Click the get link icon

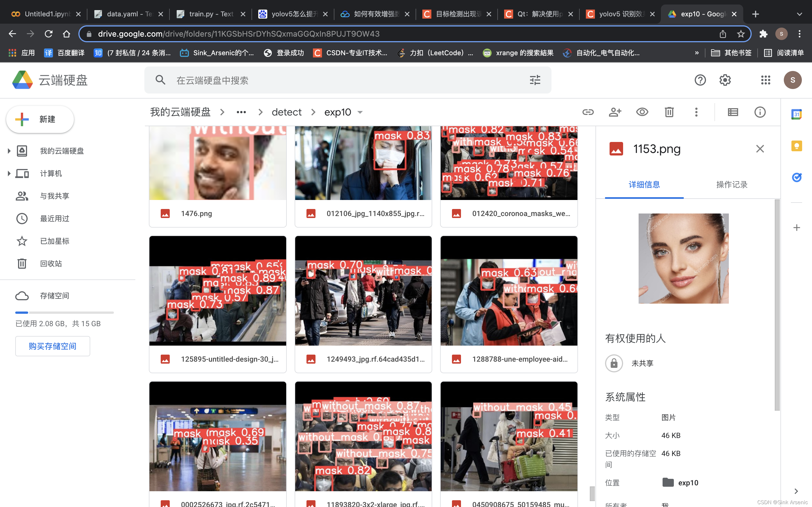point(588,112)
